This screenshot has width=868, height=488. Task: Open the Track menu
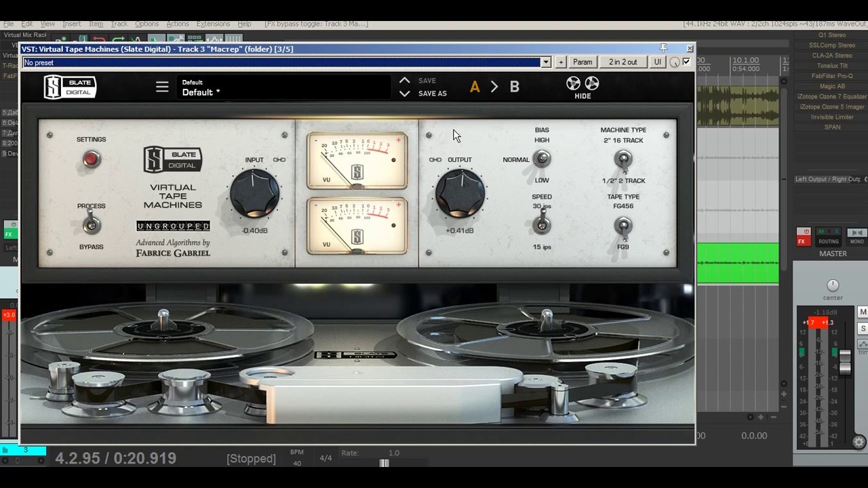pyautogui.click(x=119, y=24)
